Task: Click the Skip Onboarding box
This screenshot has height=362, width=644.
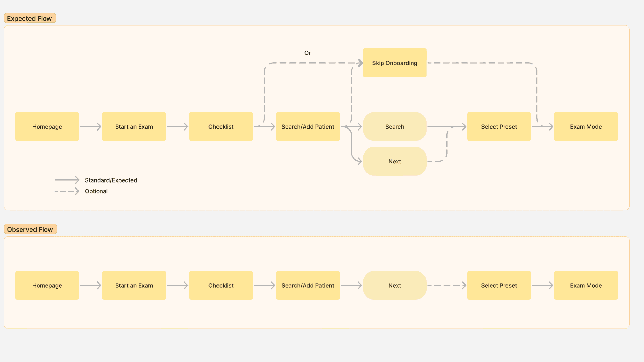Action: coord(395,63)
